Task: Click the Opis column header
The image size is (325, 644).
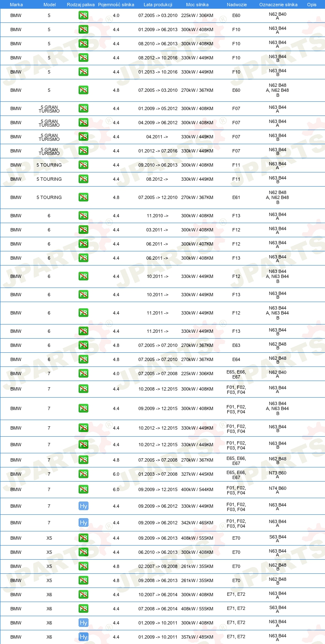Action: point(312,4)
